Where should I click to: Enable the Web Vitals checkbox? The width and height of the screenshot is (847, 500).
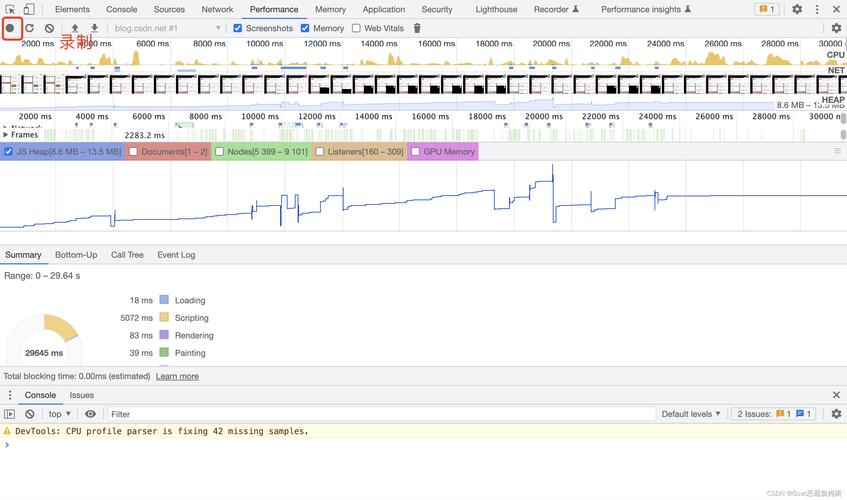pos(356,28)
